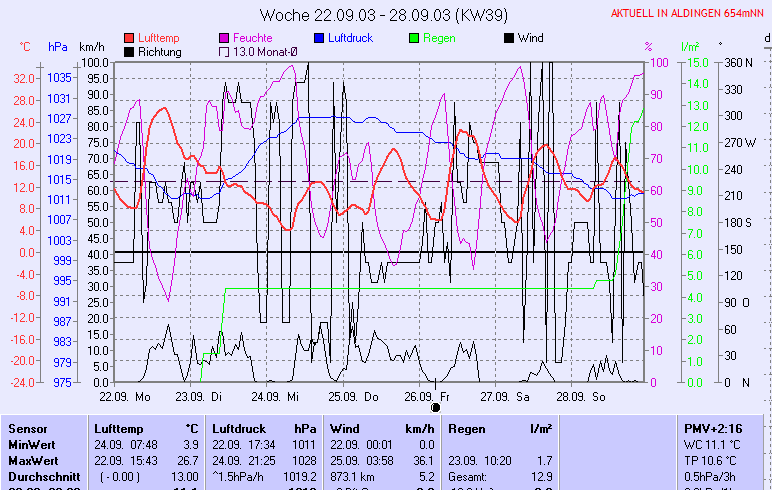Click the green Regen legend swatch
Screen dimensions: 772x490
click(x=414, y=38)
